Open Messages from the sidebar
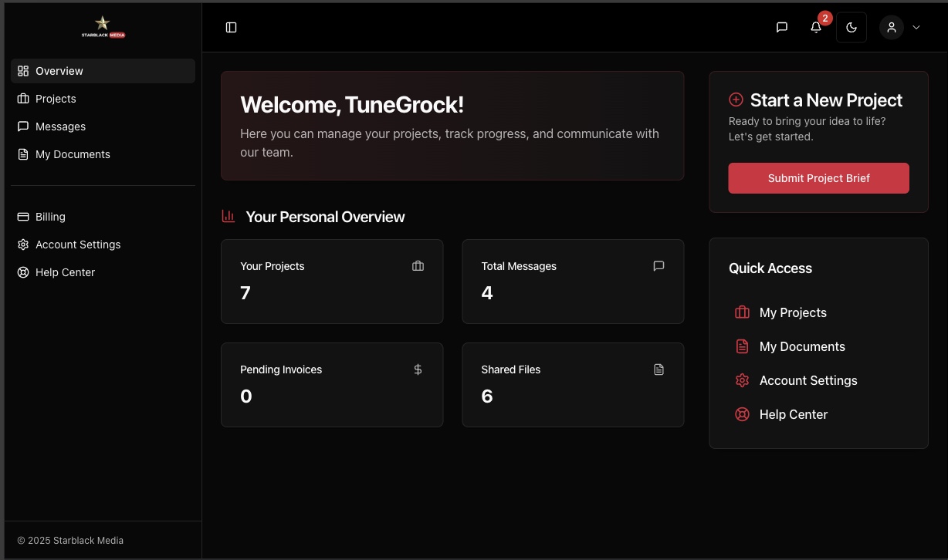The image size is (948, 560). [x=60, y=126]
